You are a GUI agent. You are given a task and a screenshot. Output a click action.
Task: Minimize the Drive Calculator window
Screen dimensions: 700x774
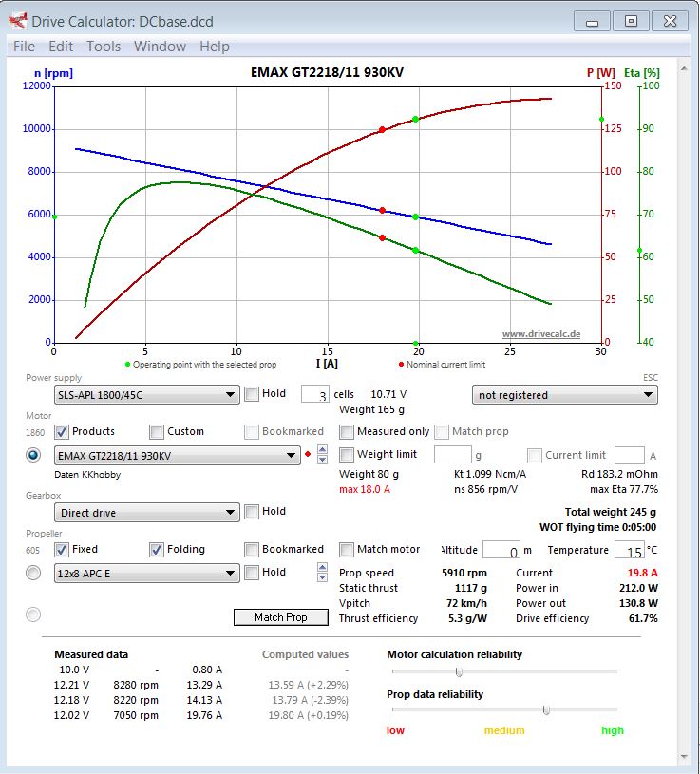593,20
